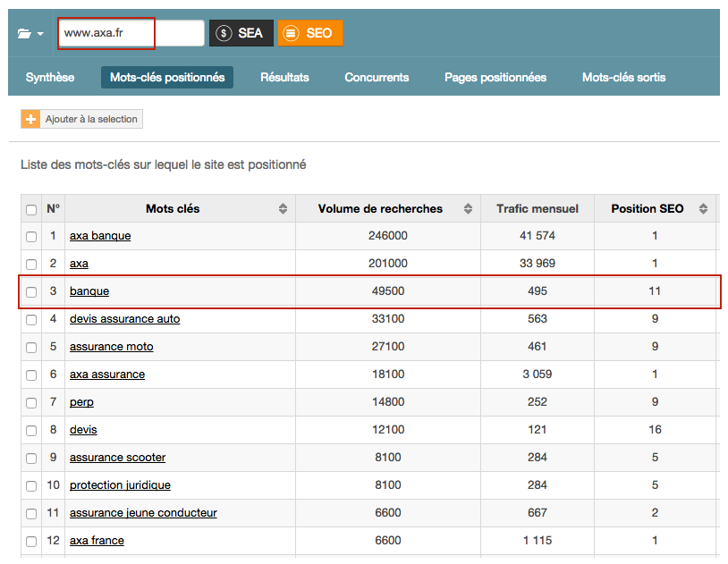Select the 33 969 traffic cell

pos(538,263)
